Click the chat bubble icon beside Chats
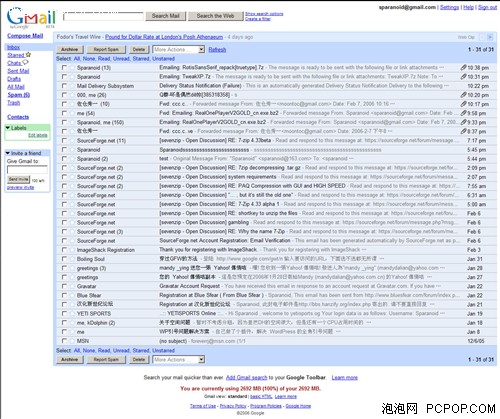The image size is (500, 419). (x=25, y=62)
